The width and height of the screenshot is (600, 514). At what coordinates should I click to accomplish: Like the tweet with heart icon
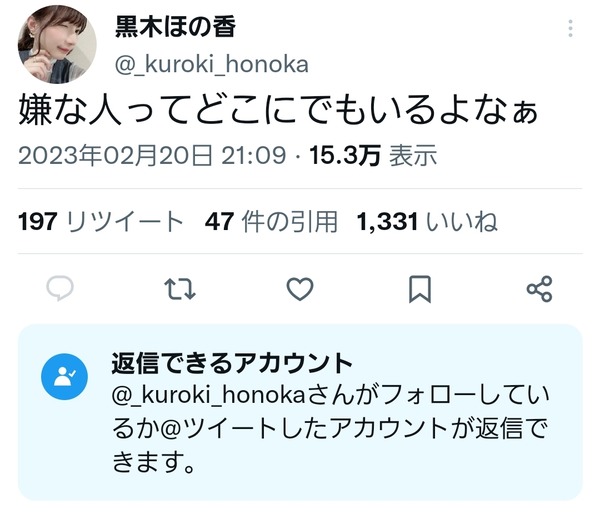(300, 289)
